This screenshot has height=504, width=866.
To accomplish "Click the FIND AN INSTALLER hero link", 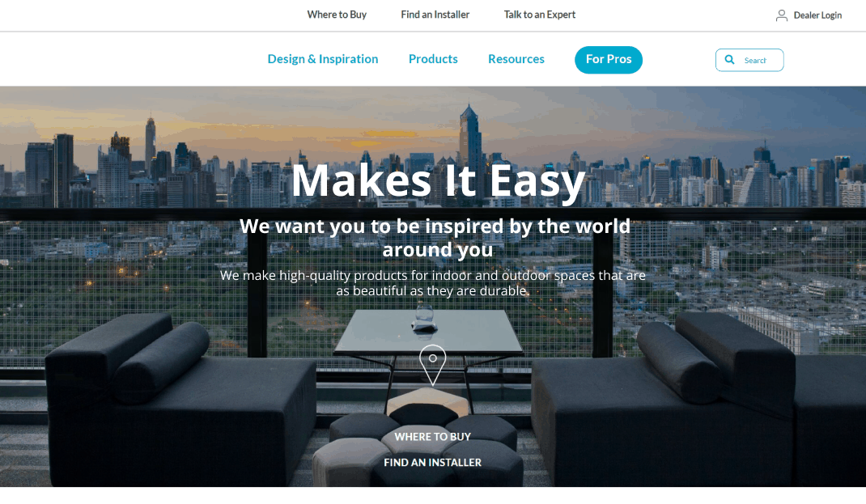I will (432, 463).
